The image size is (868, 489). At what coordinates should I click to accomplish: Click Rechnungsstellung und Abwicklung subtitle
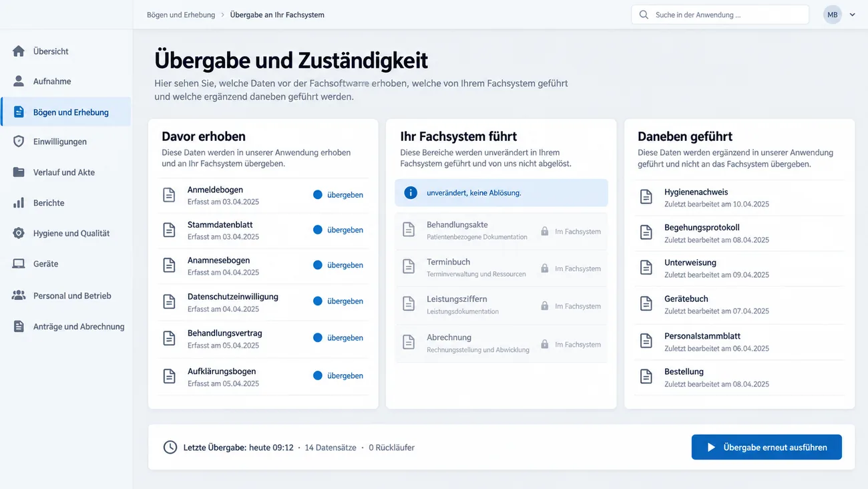[478, 349]
